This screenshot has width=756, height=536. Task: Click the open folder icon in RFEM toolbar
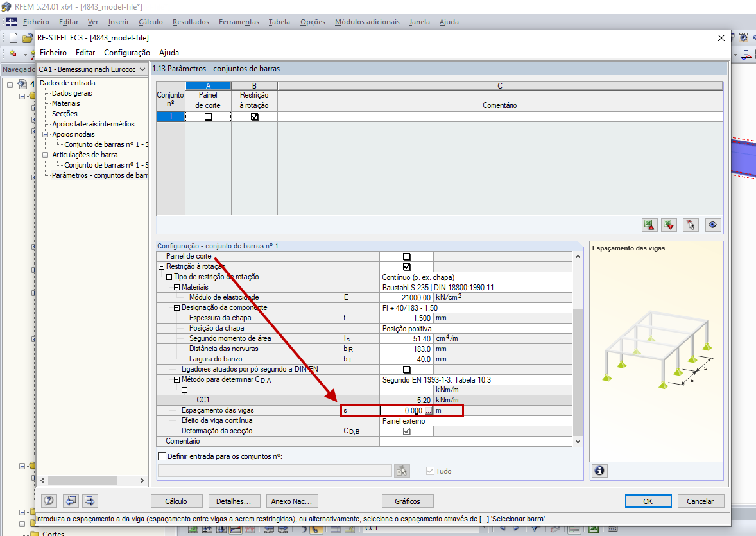coord(28,38)
